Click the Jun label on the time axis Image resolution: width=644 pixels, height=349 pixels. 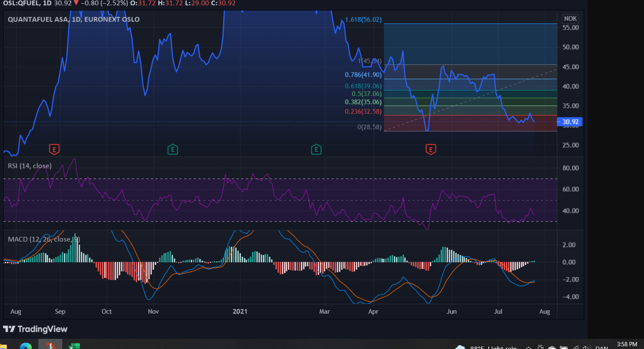pos(452,311)
